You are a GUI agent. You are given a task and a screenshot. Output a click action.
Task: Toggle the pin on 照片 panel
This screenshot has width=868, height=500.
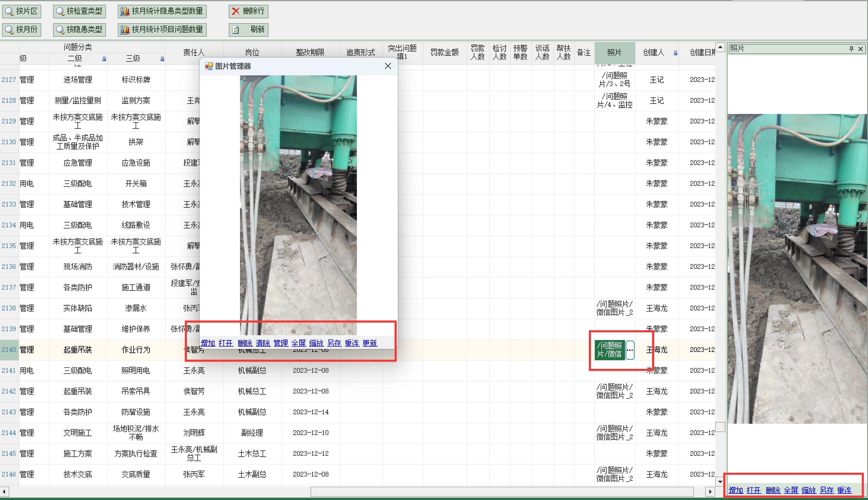tap(851, 49)
